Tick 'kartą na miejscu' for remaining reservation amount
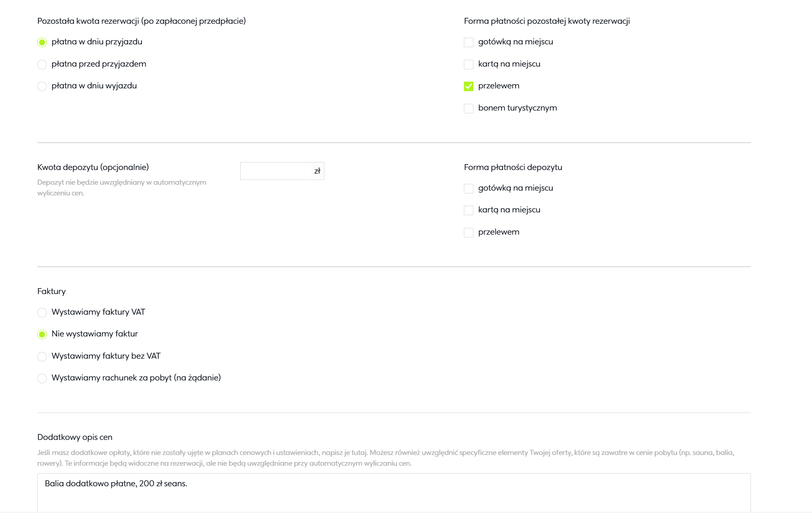The width and height of the screenshot is (812, 516). 469,65
